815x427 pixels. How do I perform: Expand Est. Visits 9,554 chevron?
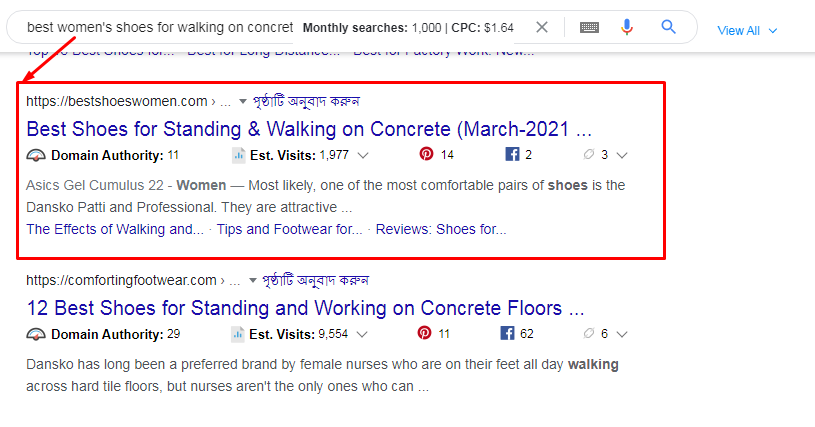363,334
